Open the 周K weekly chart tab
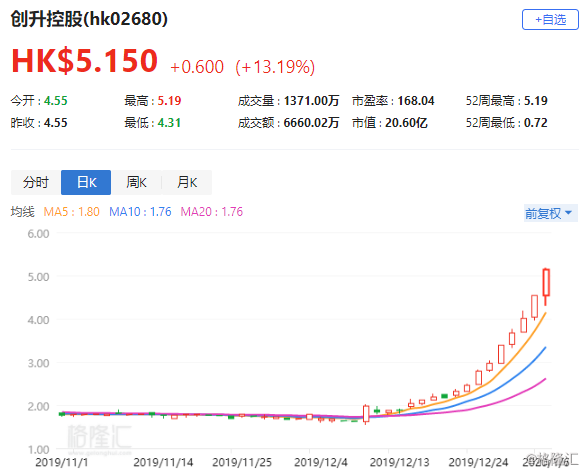Screen dimensions: 586x473 (x=136, y=182)
